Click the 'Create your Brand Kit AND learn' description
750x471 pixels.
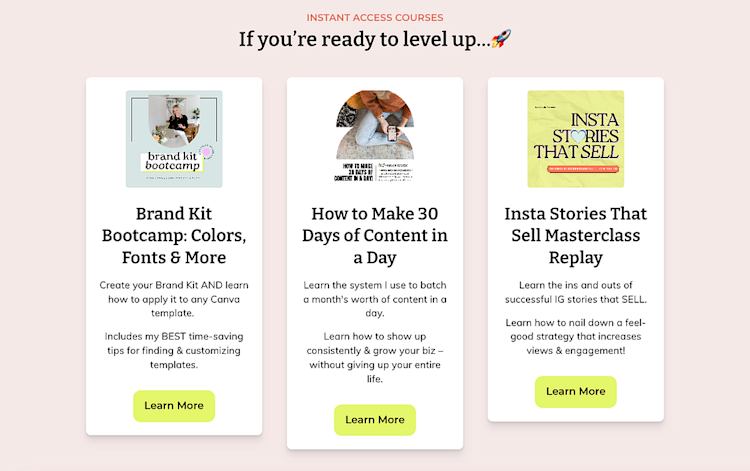pyautogui.click(x=174, y=299)
